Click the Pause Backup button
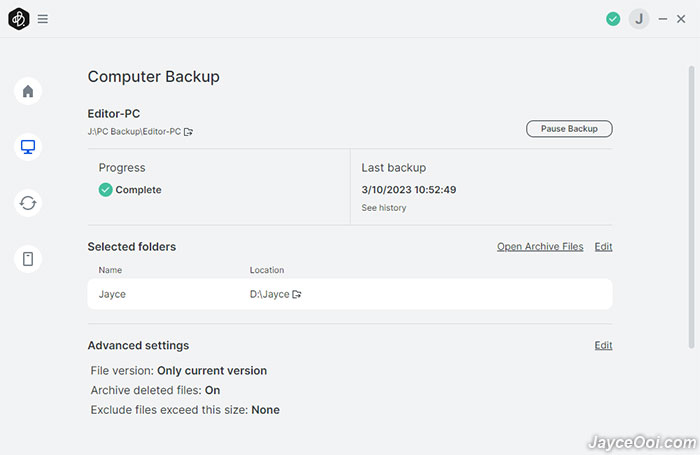700x455 pixels. [x=569, y=129]
